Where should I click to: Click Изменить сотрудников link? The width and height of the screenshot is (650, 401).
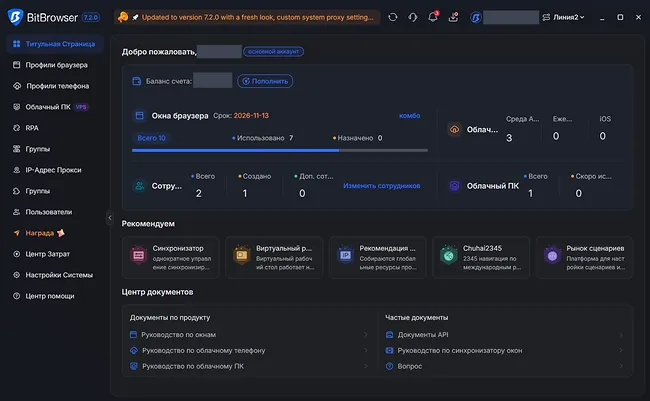381,186
